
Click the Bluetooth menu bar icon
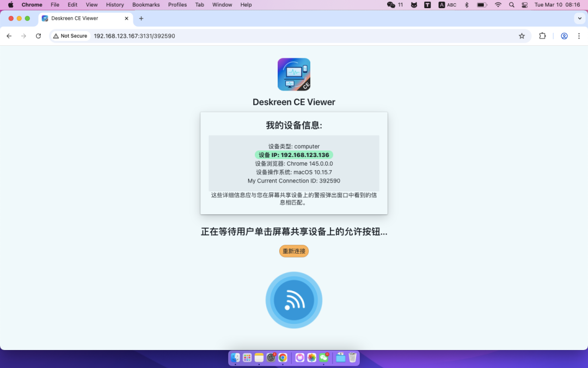[x=467, y=5]
